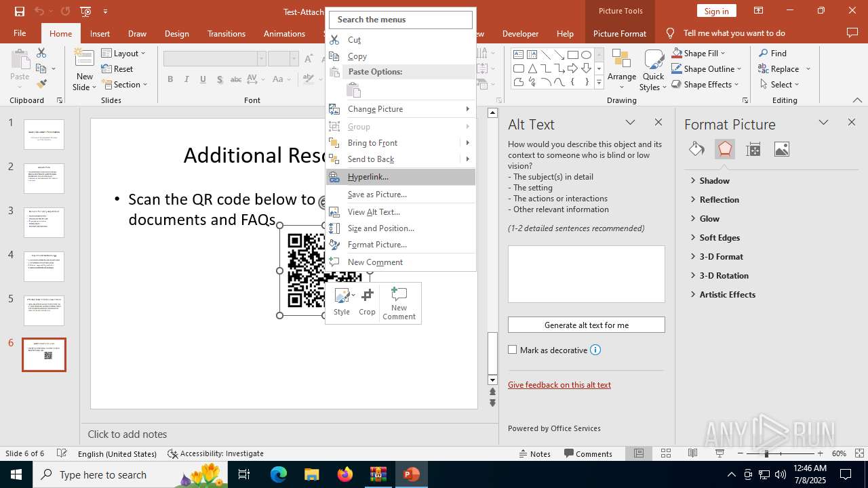868x488 pixels.
Task: Click the Task View taskbar icon
Action: (x=245, y=474)
